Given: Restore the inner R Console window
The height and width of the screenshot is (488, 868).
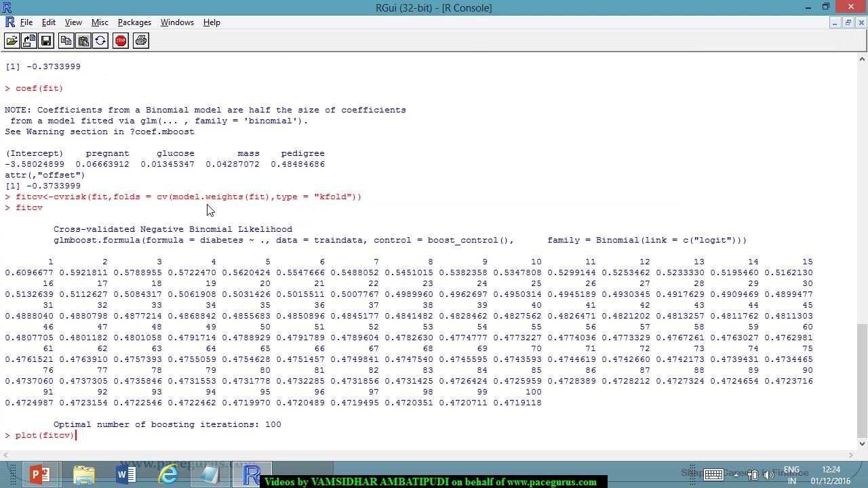Looking at the screenshot, I should [848, 22].
